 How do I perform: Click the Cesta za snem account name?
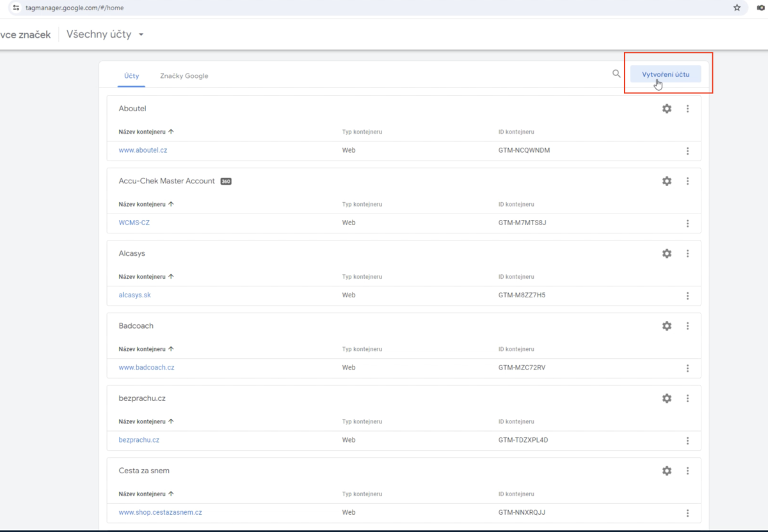(144, 471)
